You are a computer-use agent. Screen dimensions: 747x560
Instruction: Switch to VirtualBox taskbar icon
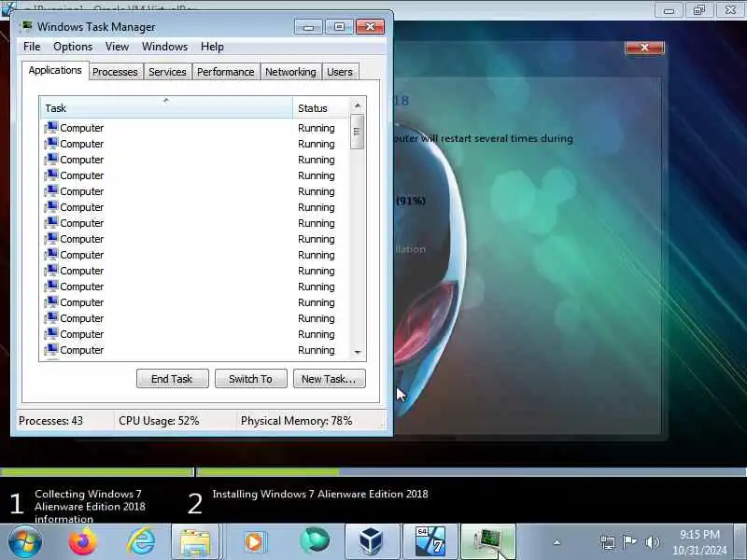371,542
